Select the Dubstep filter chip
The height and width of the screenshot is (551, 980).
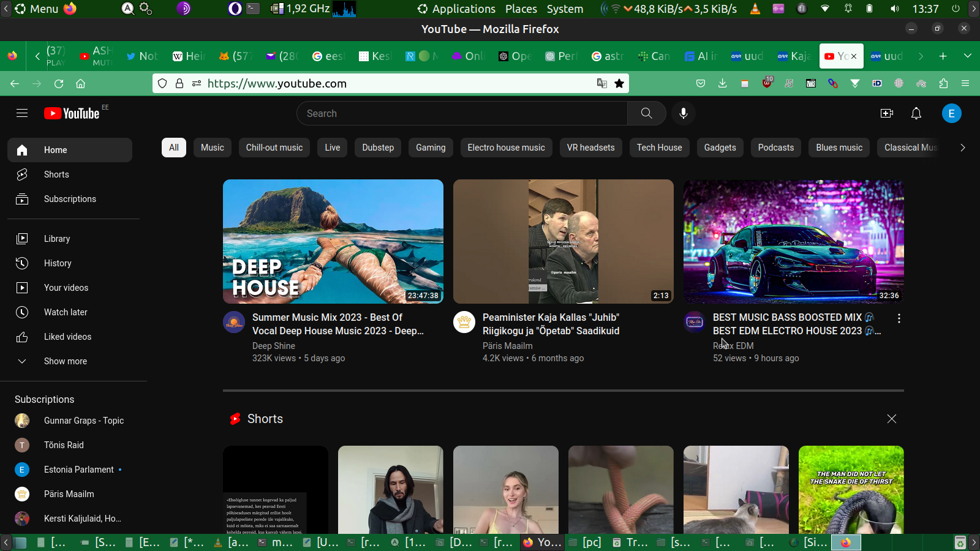pos(377,148)
